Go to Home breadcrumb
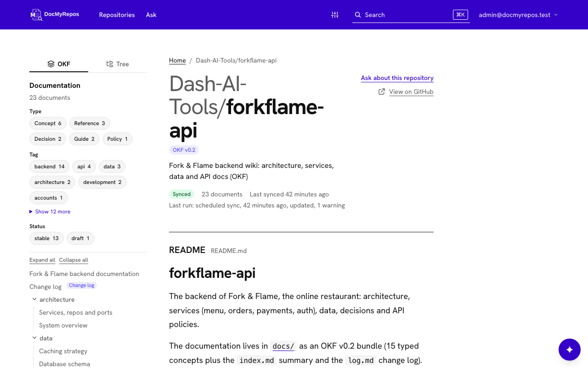Image resolution: width=588 pixels, height=368 pixels. tap(177, 60)
